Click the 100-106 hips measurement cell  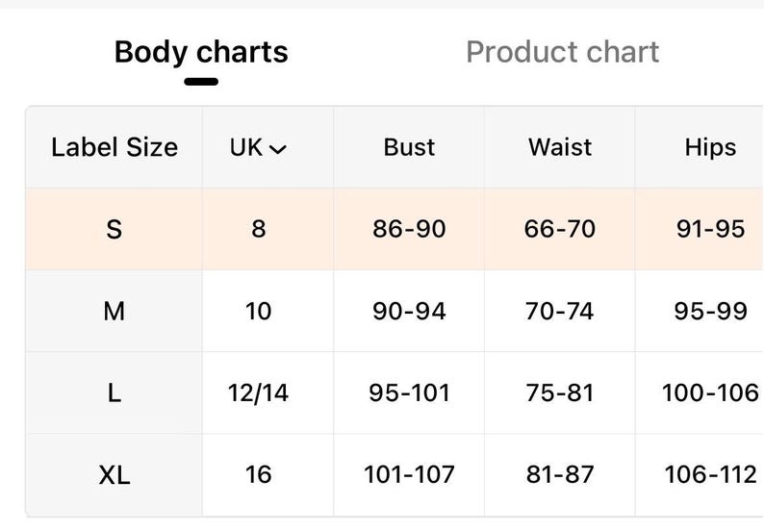[710, 393]
